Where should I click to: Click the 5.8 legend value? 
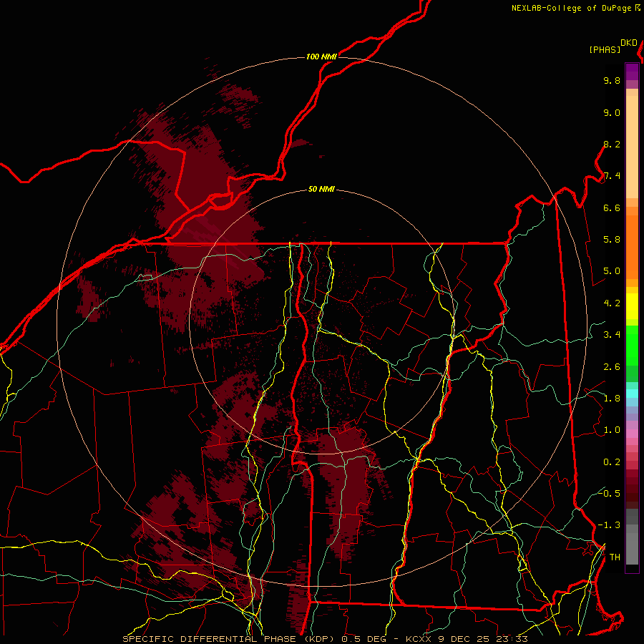pos(612,240)
